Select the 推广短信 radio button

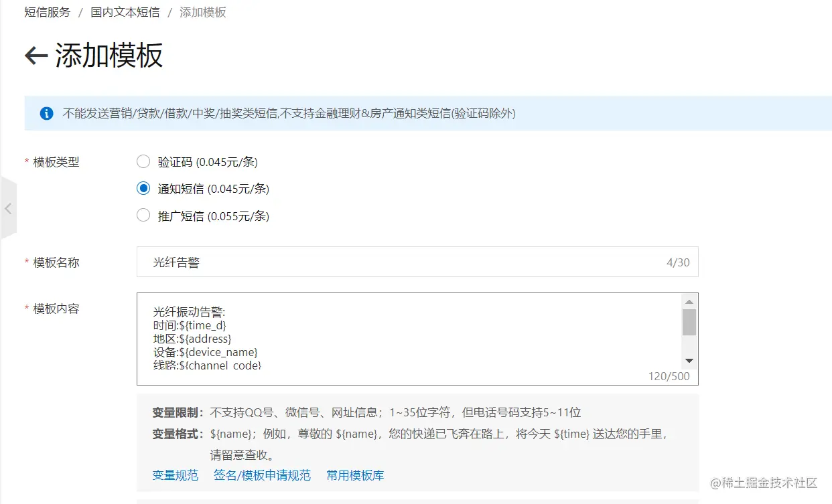point(143,216)
